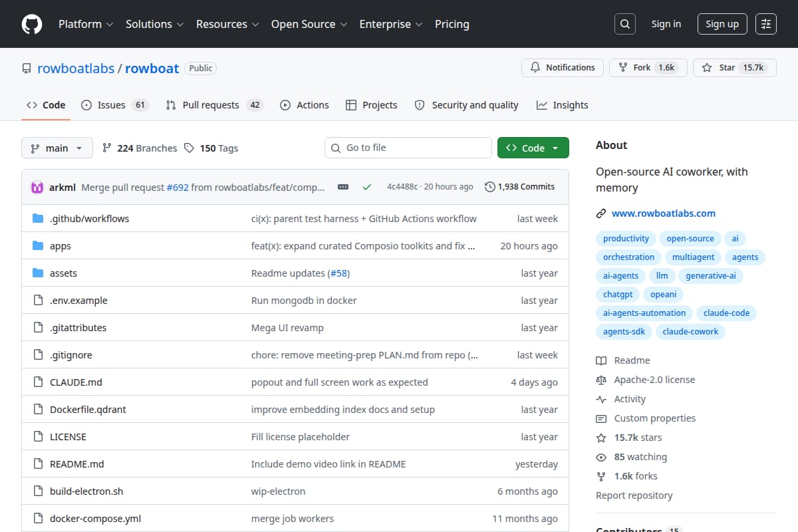This screenshot has height=532, width=798.
Task: Open the Actions tab
Action: (x=305, y=105)
